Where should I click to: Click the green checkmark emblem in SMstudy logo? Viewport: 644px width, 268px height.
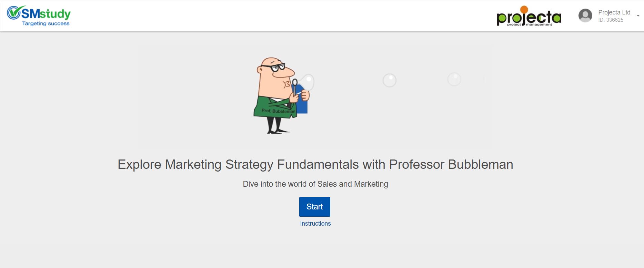14,13
